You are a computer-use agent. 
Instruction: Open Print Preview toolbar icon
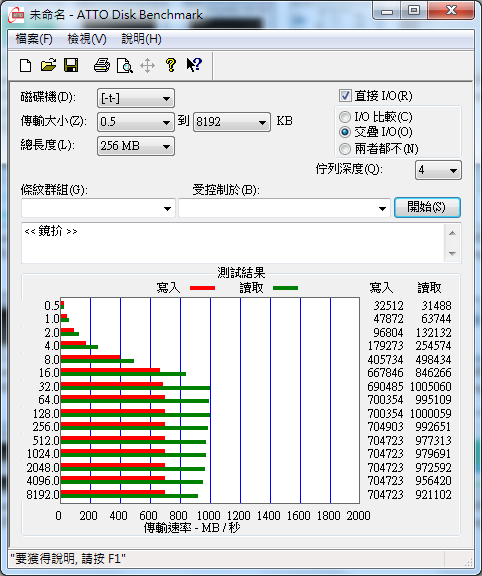(125, 66)
